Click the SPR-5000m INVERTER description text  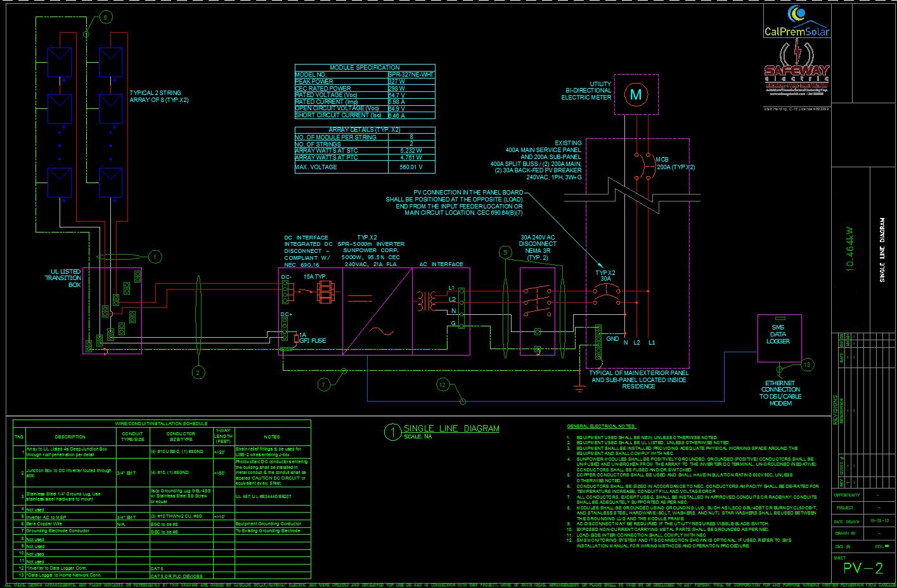point(371,251)
